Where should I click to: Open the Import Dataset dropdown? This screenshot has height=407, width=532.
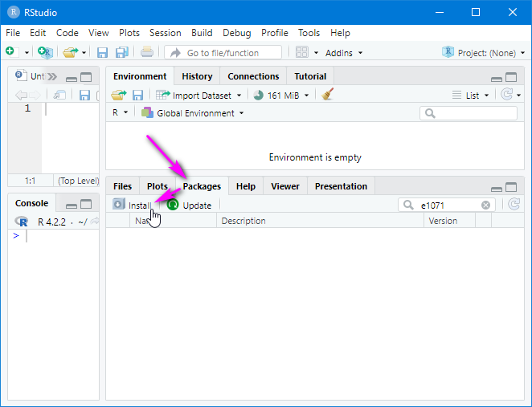click(198, 96)
